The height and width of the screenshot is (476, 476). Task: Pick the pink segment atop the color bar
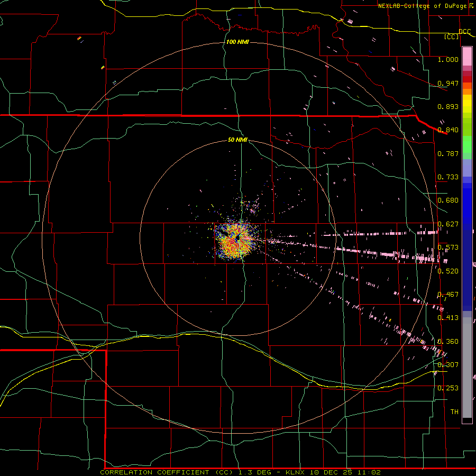pyautogui.click(x=467, y=56)
